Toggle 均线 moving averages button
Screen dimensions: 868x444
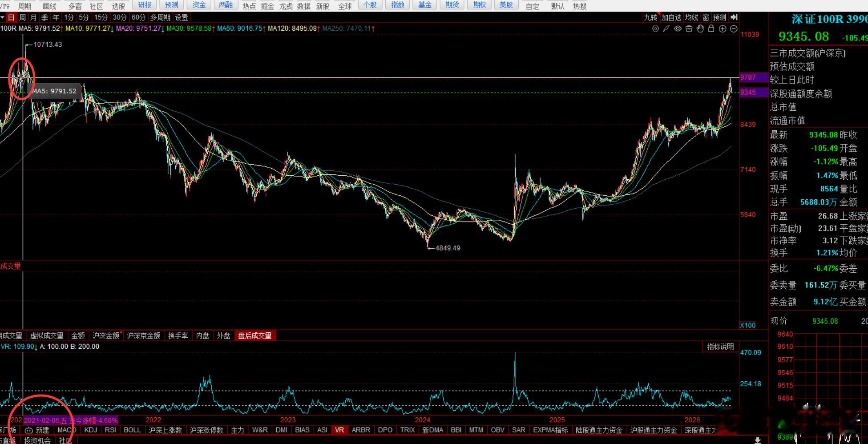tap(691, 17)
